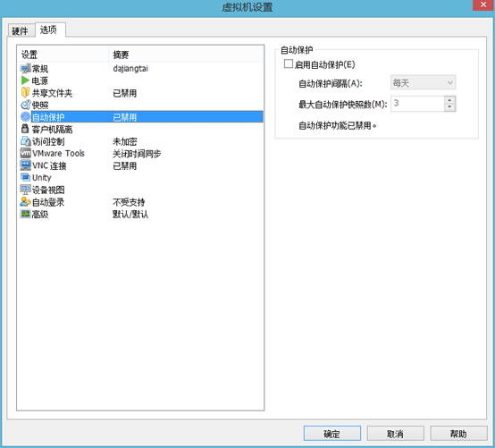Click the 设备视图 icon
The height and width of the screenshot is (448, 495).
tap(25, 190)
